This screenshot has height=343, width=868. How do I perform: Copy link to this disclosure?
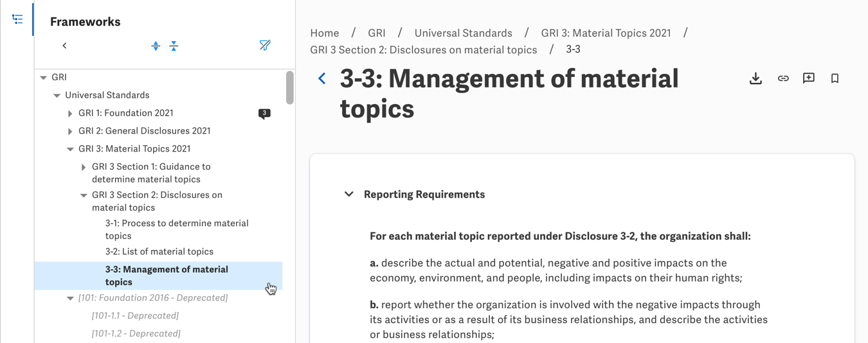(783, 78)
